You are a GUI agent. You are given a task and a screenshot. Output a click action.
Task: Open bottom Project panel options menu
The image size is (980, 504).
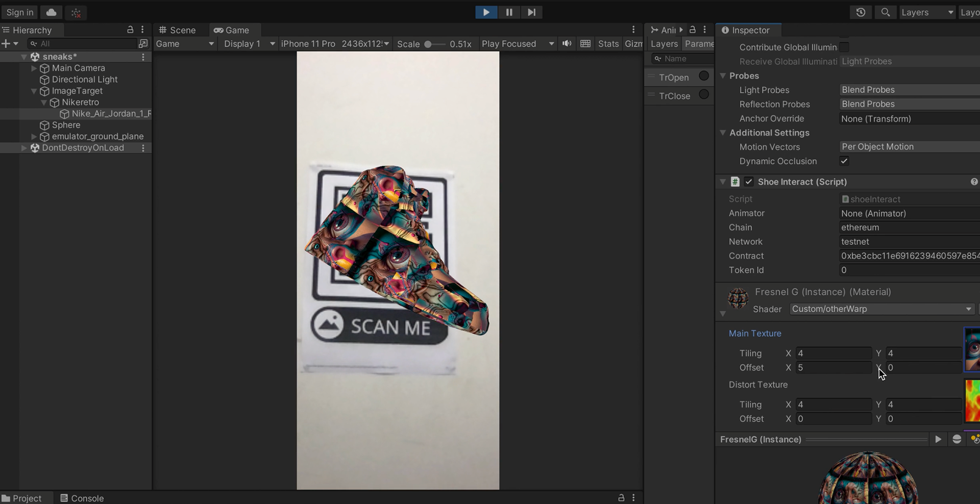[633, 497]
